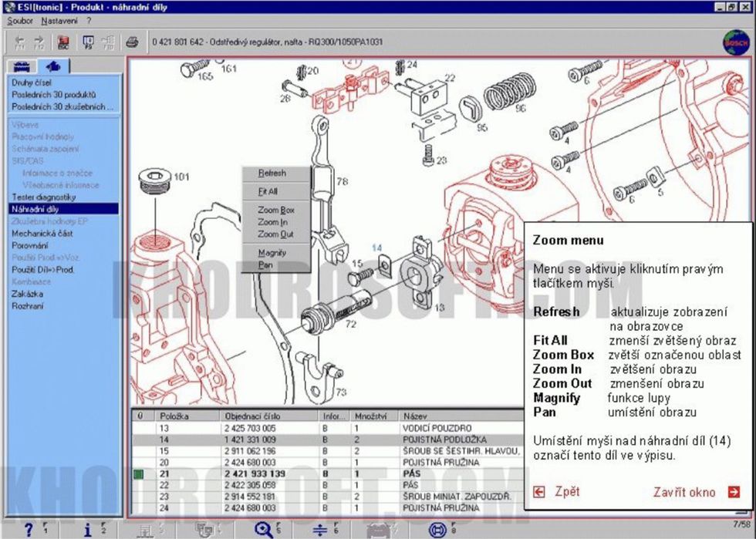Image resolution: width=756 pixels, height=539 pixels.
Task: Select row 24 POJISTNÁ PRUŽINA
Action: [328, 507]
